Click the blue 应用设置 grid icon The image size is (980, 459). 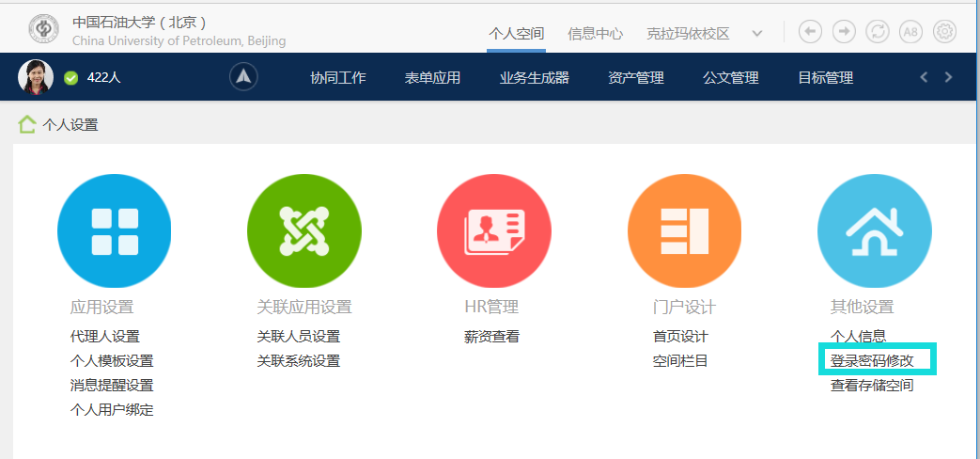pos(114,231)
